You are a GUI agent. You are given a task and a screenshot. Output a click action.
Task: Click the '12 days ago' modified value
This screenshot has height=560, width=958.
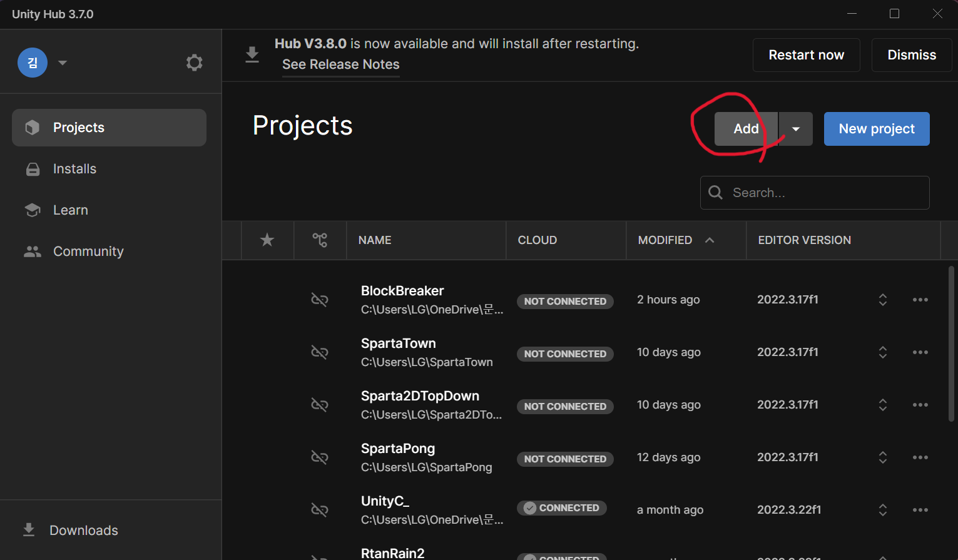pyautogui.click(x=668, y=457)
